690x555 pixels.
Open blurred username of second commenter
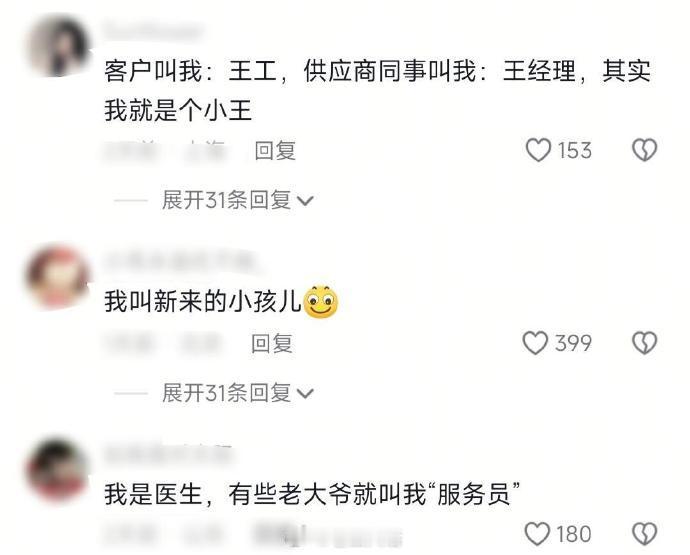point(180,261)
